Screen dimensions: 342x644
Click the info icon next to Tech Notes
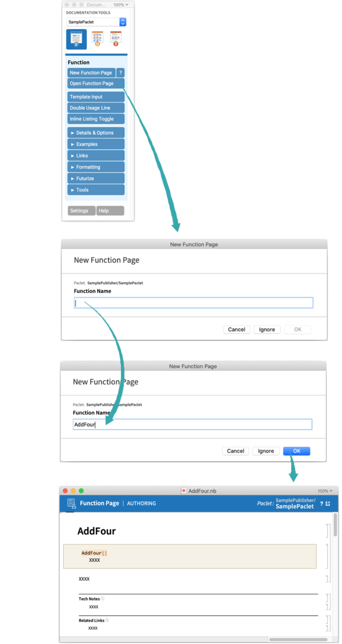103,598
